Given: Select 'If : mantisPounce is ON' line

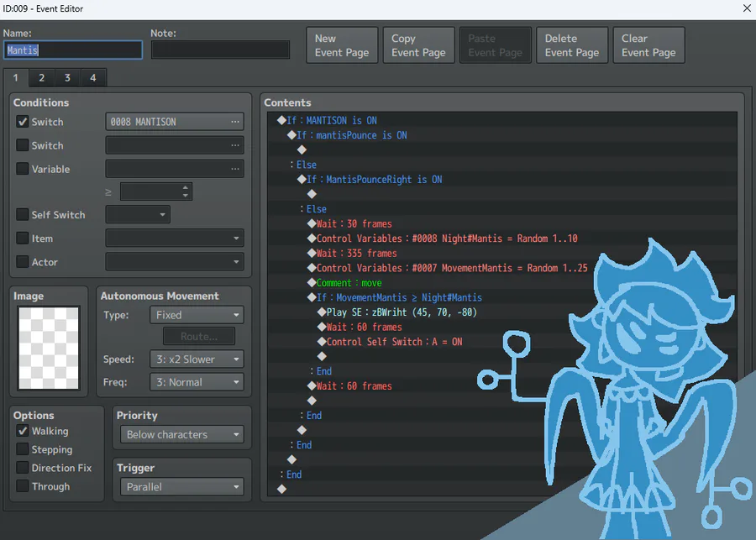Looking at the screenshot, I should [502, 135].
